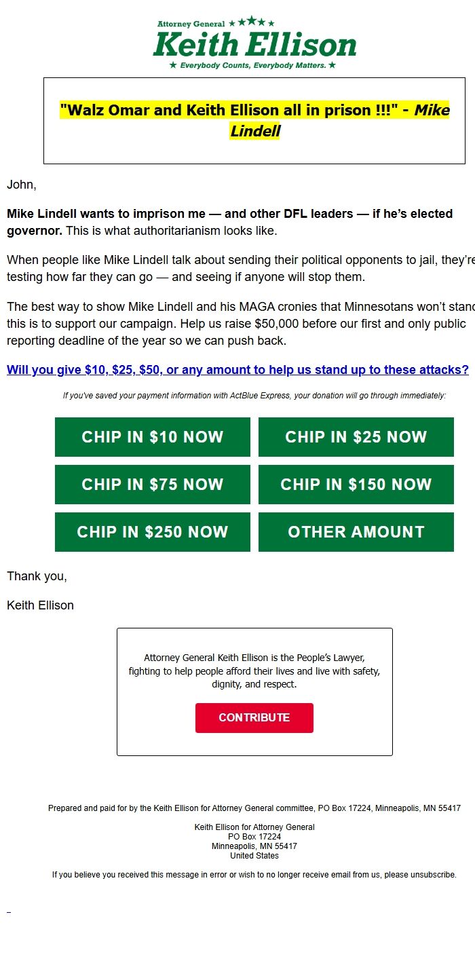
Task: Click the red CONTRIBUTE button
Action: (x=254, y=717)
